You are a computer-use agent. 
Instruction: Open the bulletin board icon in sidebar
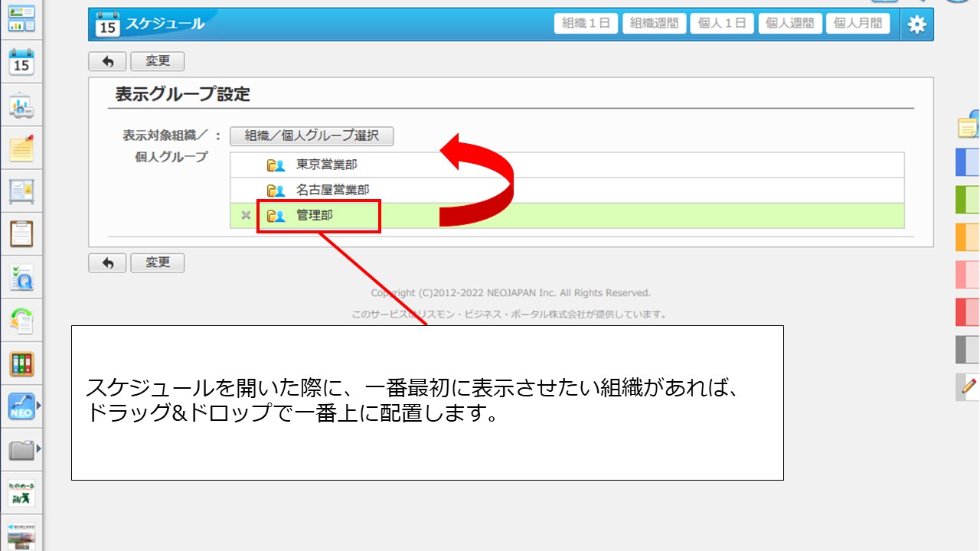point(21,191)
